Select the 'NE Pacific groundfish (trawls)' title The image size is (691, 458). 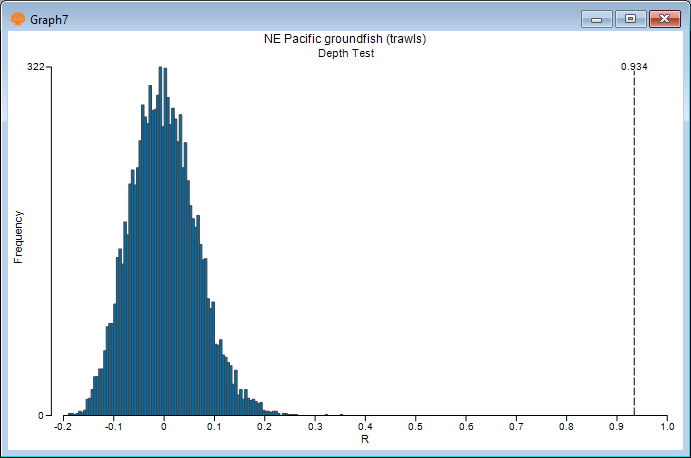click(x=345, y=41)
